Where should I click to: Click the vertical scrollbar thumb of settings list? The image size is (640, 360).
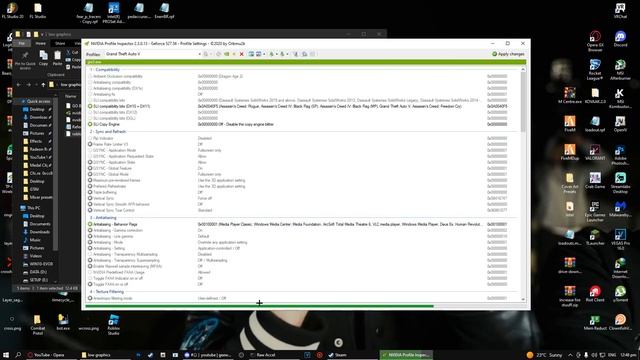tap(523, 102)
